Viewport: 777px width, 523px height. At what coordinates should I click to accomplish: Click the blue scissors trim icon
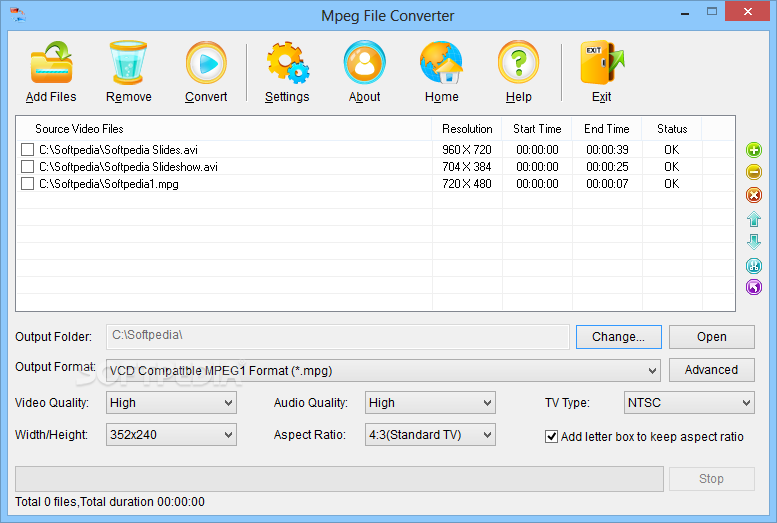click(754, 266)
